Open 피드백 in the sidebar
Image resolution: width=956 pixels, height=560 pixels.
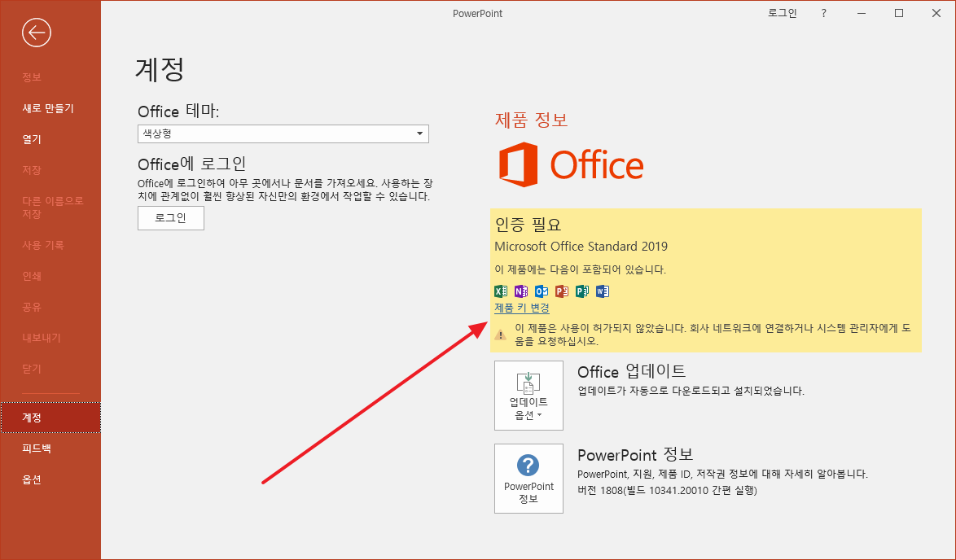[x=37, y=448]
